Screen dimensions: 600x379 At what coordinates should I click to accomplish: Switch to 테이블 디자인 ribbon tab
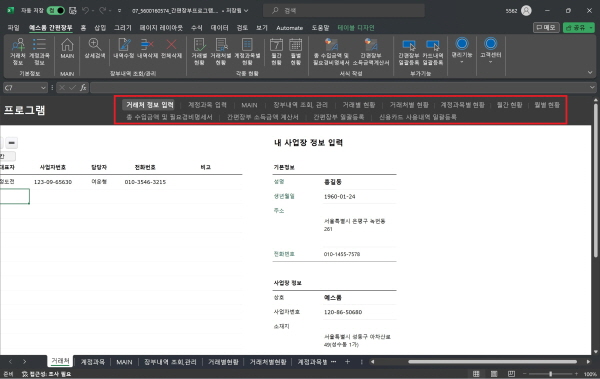pyautogui.click(x=356, y=28)
